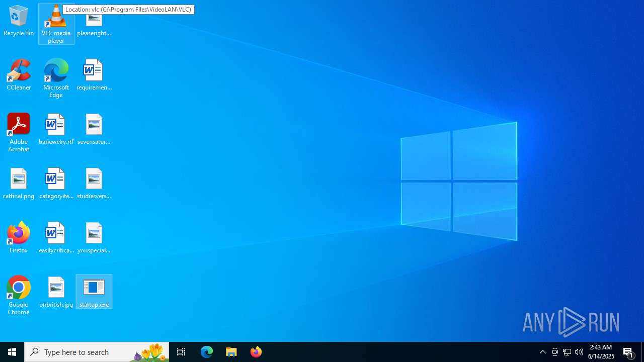Image resolution: width=644 pixels, height=362 pixels.
Task: Open the network status tray icon
Action: pos(567,352)
